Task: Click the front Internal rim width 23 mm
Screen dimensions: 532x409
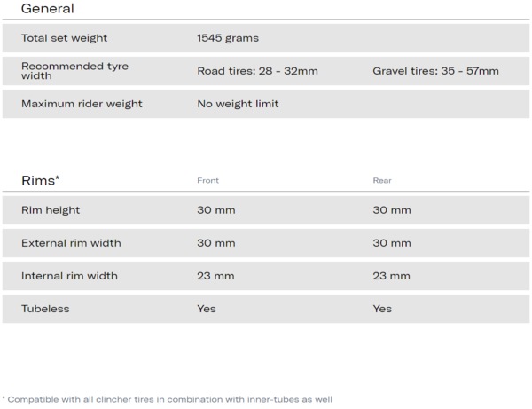Action: [215, 276]
